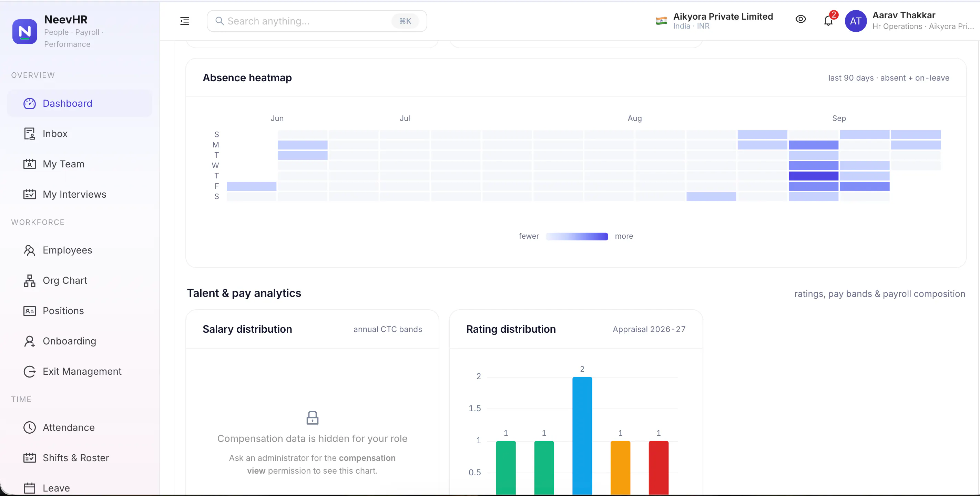980x496 pixels.
Task: Click the Absence heatmap title
Action: [x=247, y=77]
